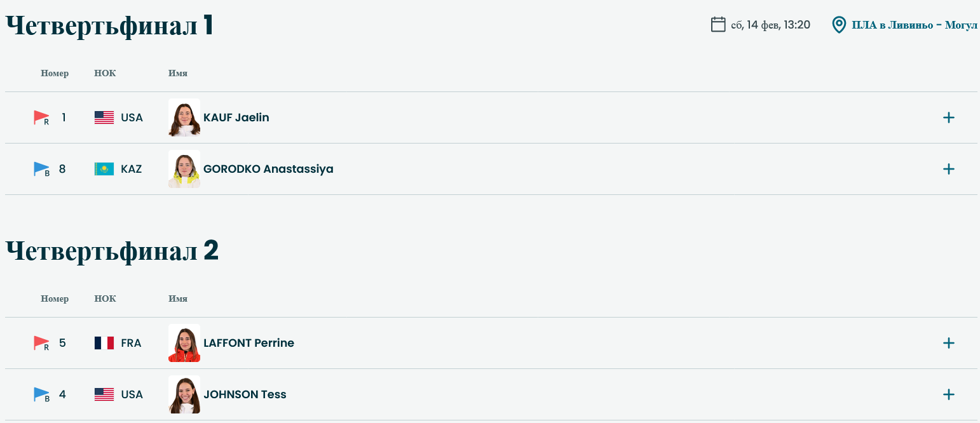Click the red flag next to KAUF Jaelin
The width and height of the screenshot is (980, 423).
pyautogui.click(x=41, y=117)
